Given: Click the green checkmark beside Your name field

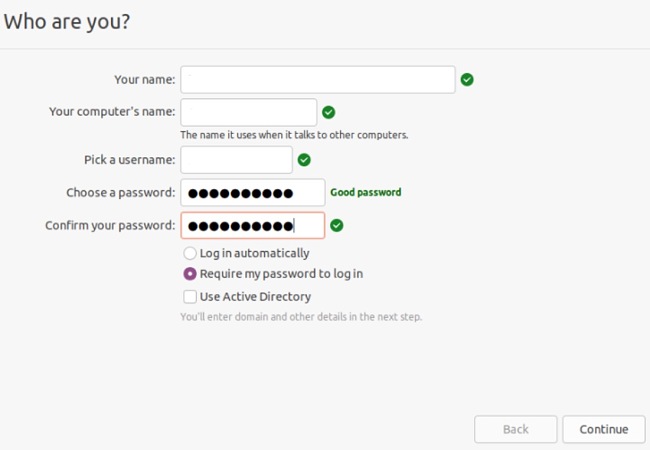Looking at the screenshot, I should [x=467, y=80].
